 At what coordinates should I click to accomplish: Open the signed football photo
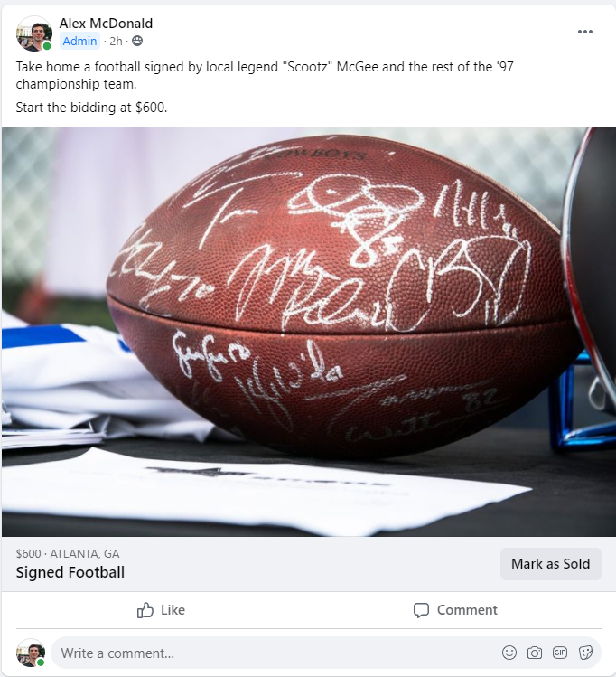coord(308,332)
